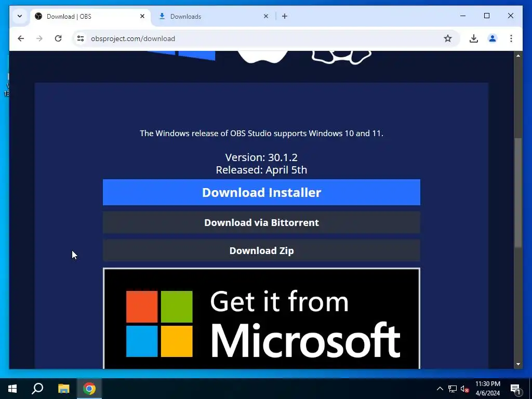Select the Windows platform logo
Image resolution: width=532 pixels, height=399 pixels.
(181, 56)
